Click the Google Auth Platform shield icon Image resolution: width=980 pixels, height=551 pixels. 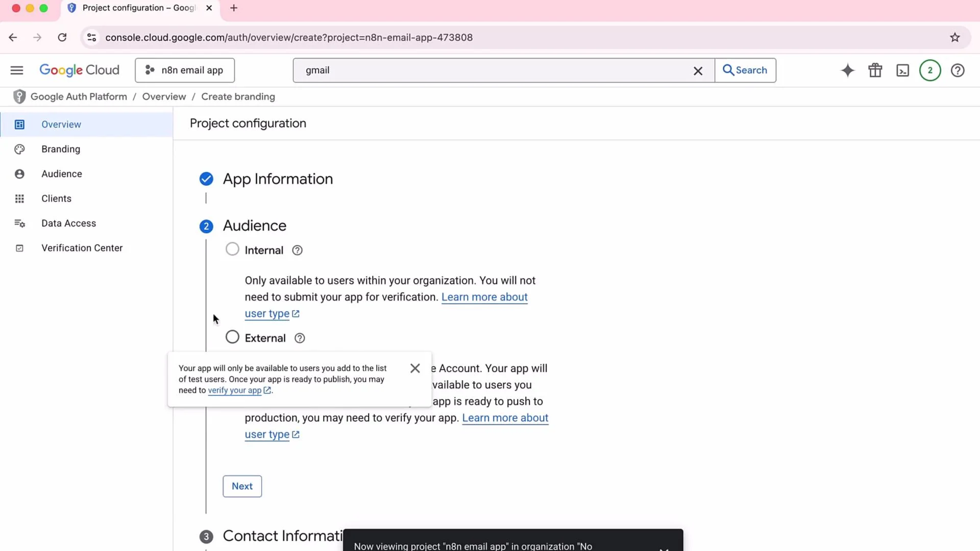(x=19, y=96)
